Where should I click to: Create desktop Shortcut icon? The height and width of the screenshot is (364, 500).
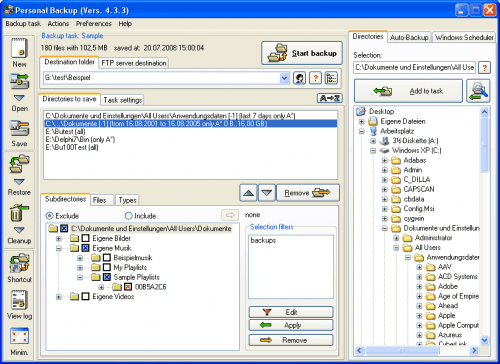click(x=19, y=263)
